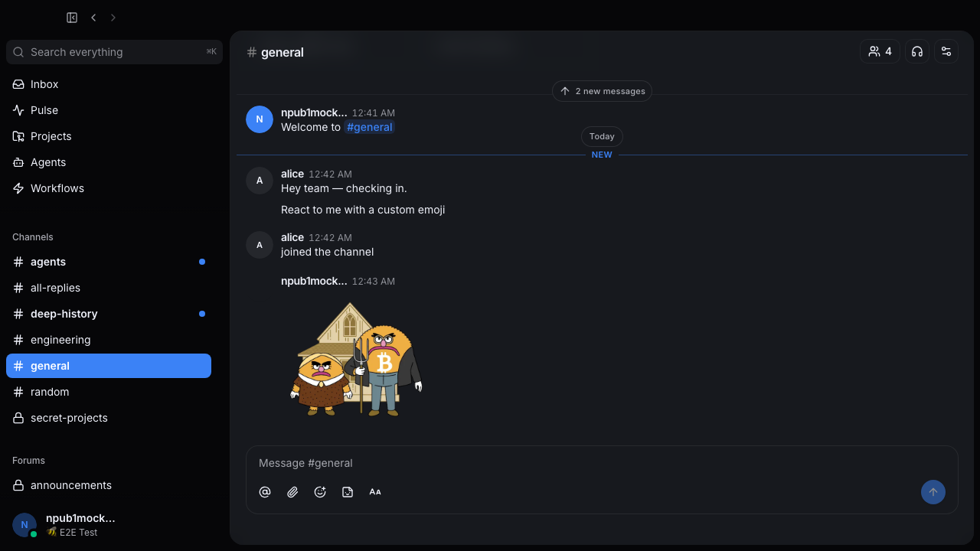The height and width of the screenshot is (551, 980).
Task: Jump to 2 new messages
Action: pos(602,91)
